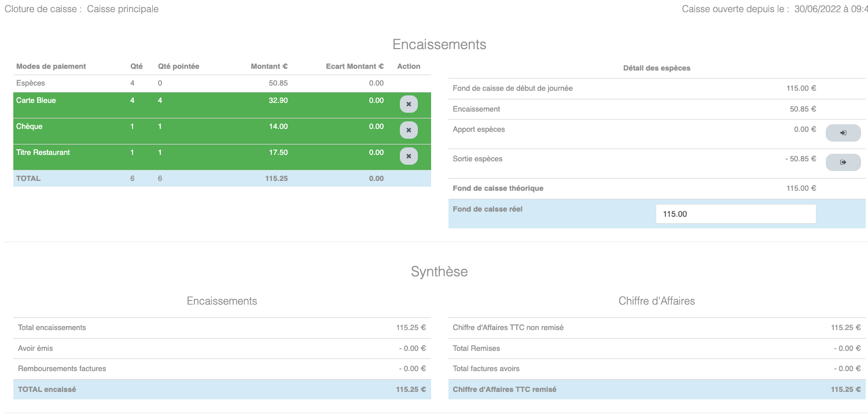Click the Ecart Montant € column header
Image resolution: width=868 pixels, height=415 pixels.
click(355, 66)
